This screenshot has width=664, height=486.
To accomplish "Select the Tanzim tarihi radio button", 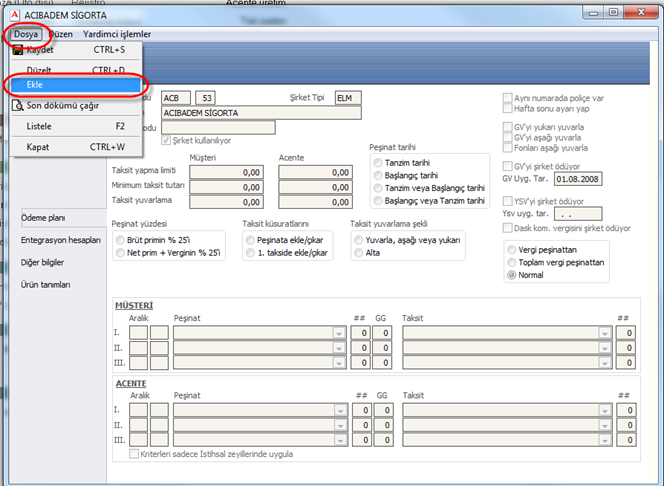I will coord(377,162).
